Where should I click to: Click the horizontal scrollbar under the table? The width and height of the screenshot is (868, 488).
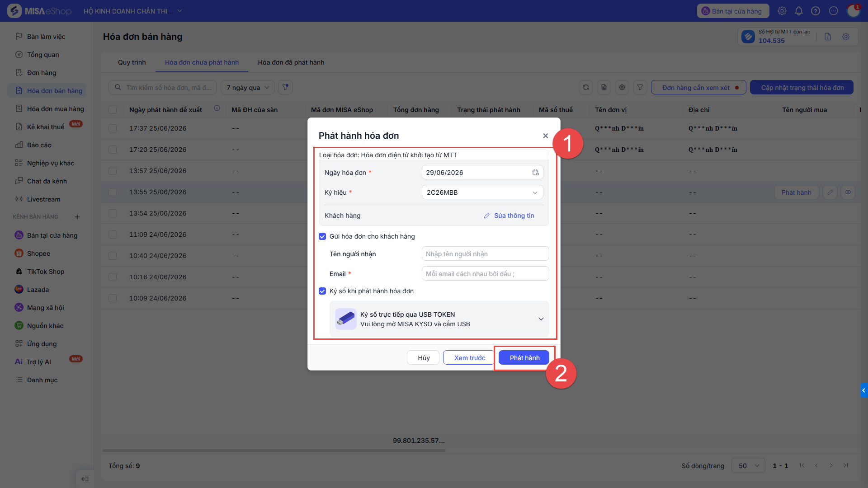tap(274, 450)
